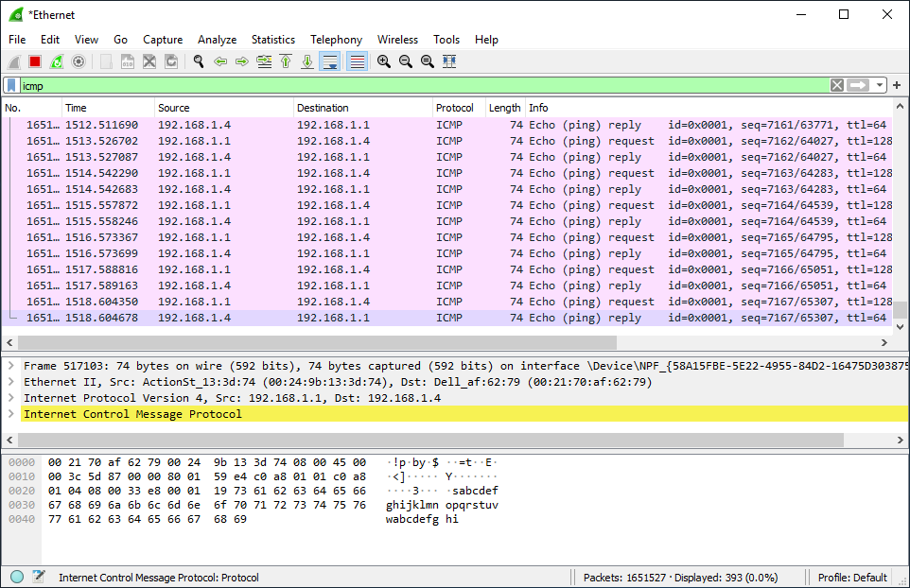Click the expert information circle icon

pyautogui.click(x=17, y=577)
